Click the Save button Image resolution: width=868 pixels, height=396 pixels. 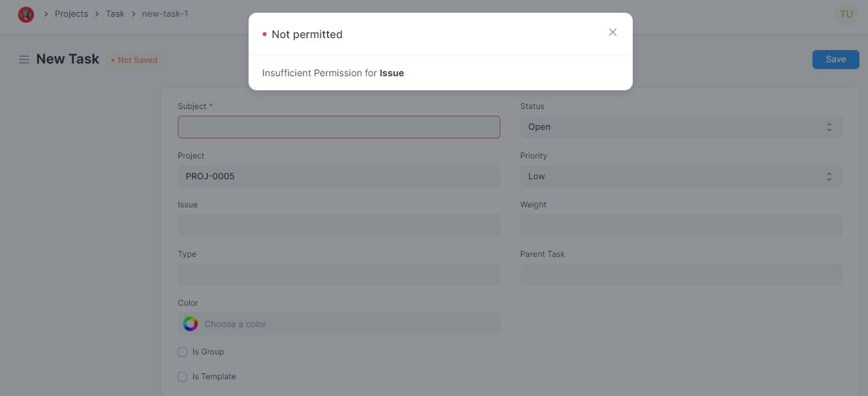click(x=835, y=60)
